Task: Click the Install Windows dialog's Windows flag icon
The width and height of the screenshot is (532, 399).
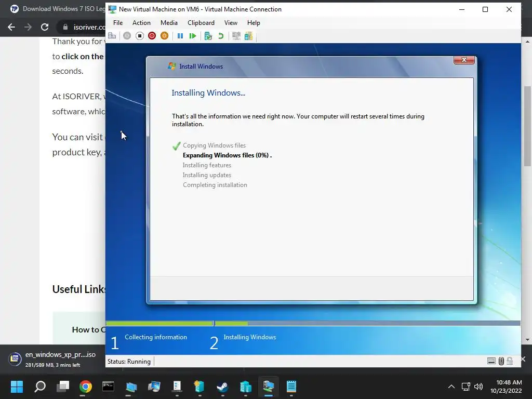Action: tap(172, 66)
